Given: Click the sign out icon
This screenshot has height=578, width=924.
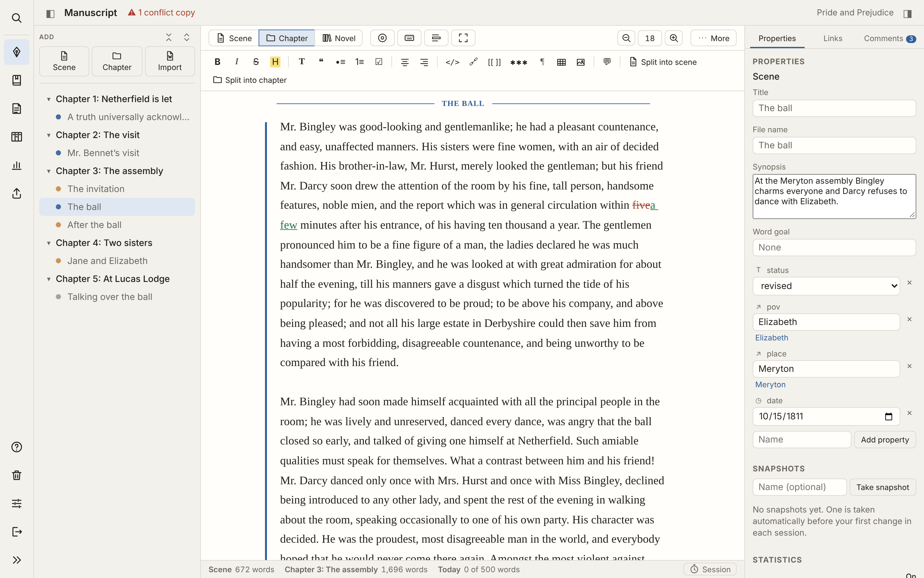Looking at the screenshot, I should (16, 532).
